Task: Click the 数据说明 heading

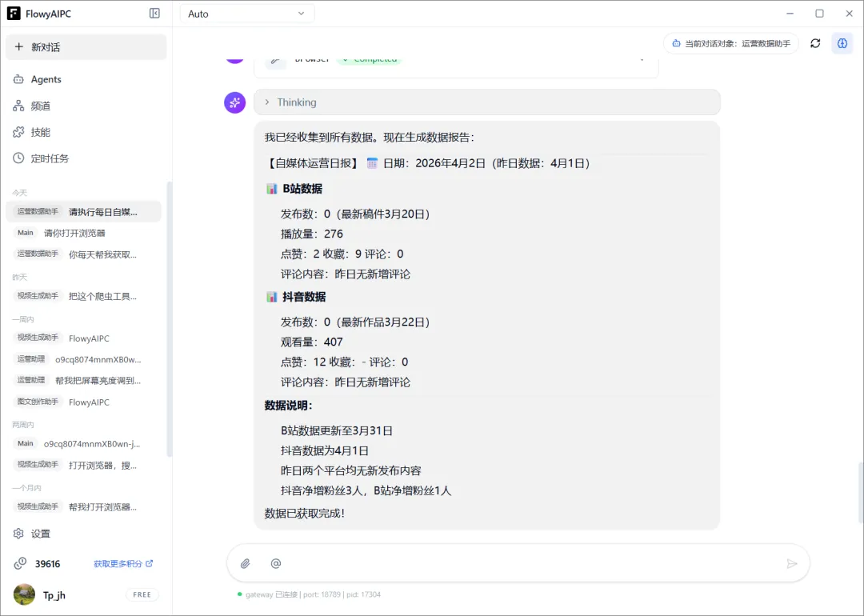Action: pyautogui.click(x=288, y=406)
